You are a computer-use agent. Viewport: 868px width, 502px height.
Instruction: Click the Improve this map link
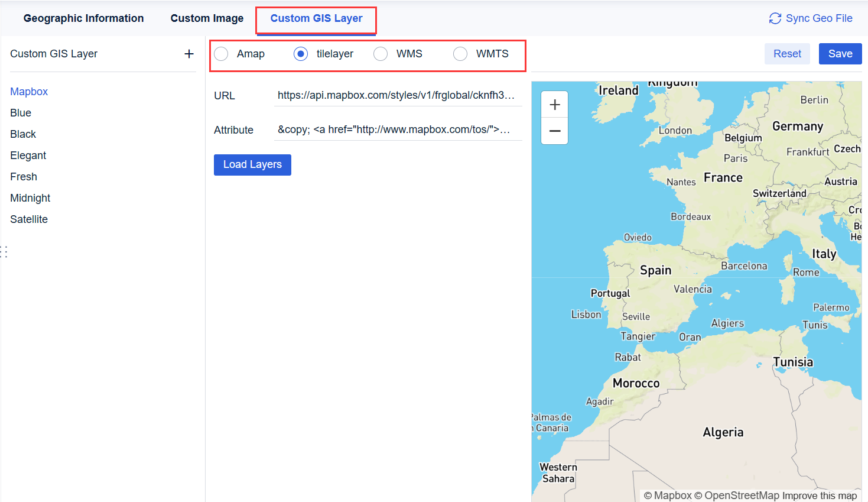[x=821, y=495]
